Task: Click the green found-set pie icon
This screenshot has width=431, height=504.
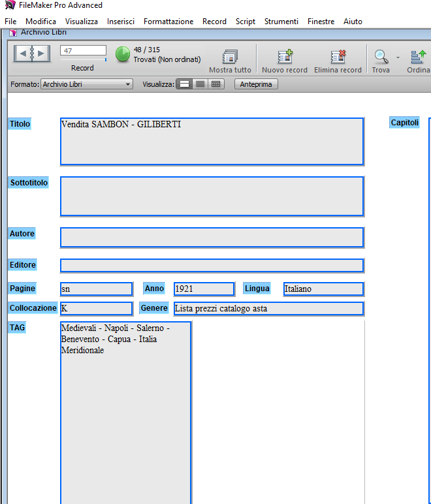Action: click(123, 54)
